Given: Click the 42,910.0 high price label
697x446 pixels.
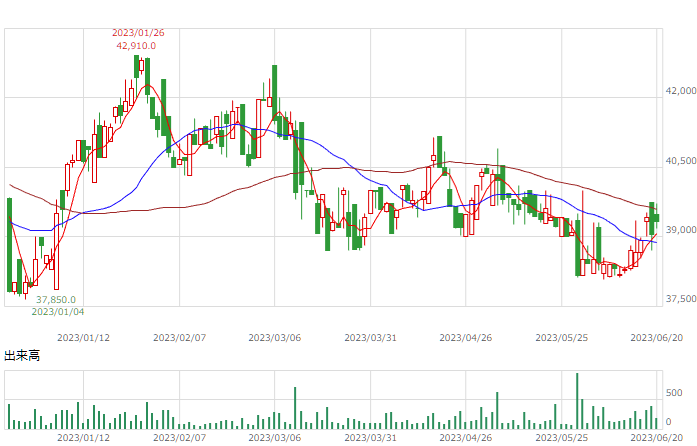Looking at the screenshot, I should (136, 46).
